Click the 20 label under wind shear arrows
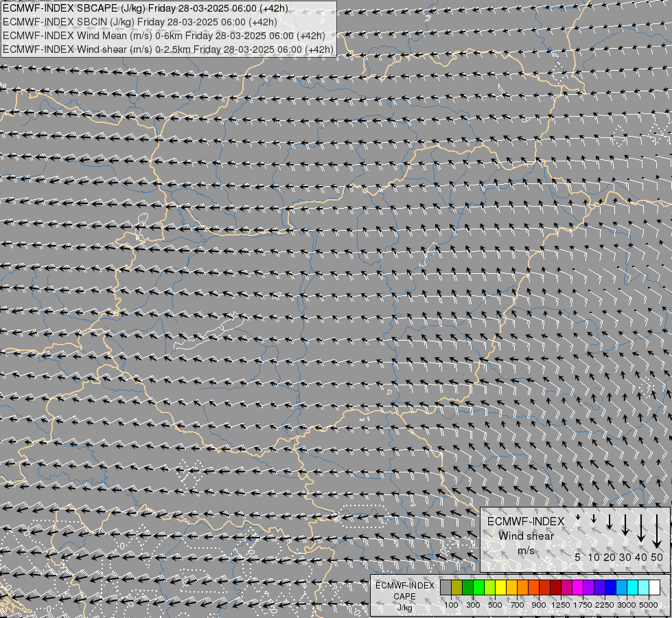 pyautogui.click(x=610, y=557)
